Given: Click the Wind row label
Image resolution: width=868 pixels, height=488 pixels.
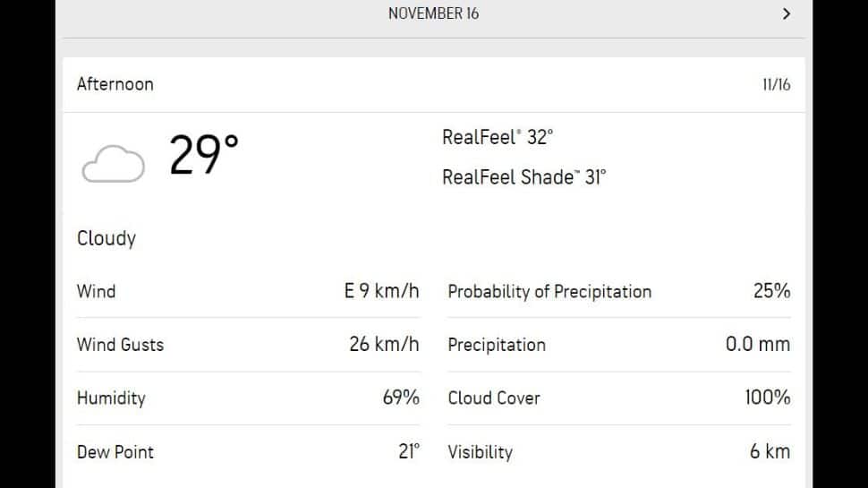Looking at the screenshot, I should click(97, 291).
